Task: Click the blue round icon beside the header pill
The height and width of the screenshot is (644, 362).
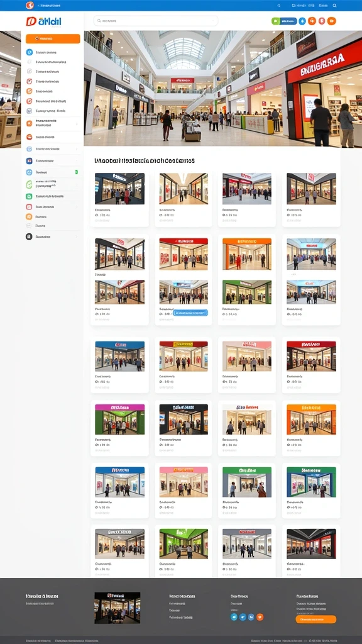Action: (302, 21)
